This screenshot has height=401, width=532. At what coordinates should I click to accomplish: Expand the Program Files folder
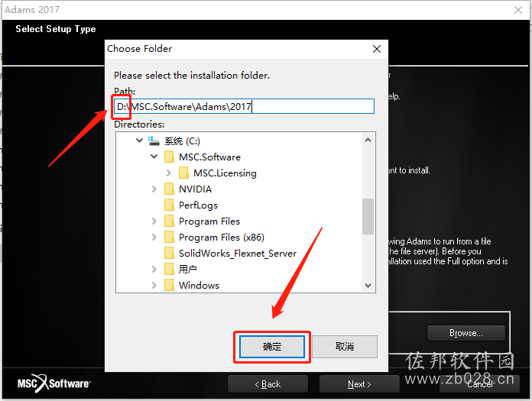154,222
